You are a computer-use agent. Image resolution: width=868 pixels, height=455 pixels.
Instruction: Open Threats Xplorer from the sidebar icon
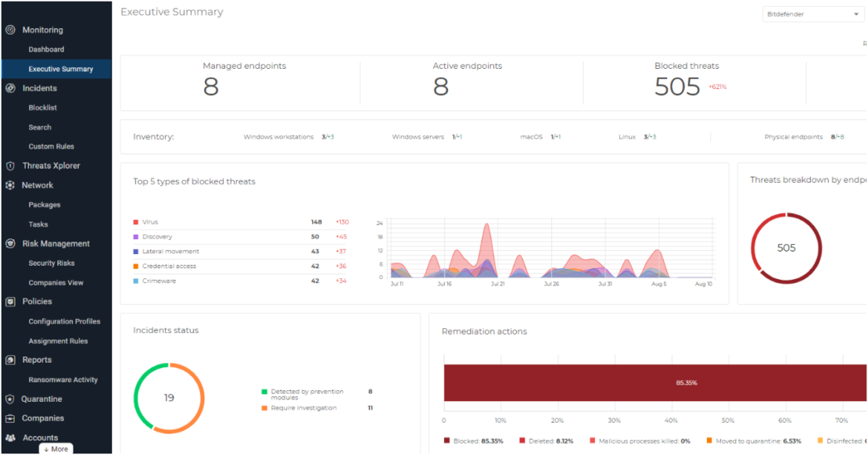[9, 165]
